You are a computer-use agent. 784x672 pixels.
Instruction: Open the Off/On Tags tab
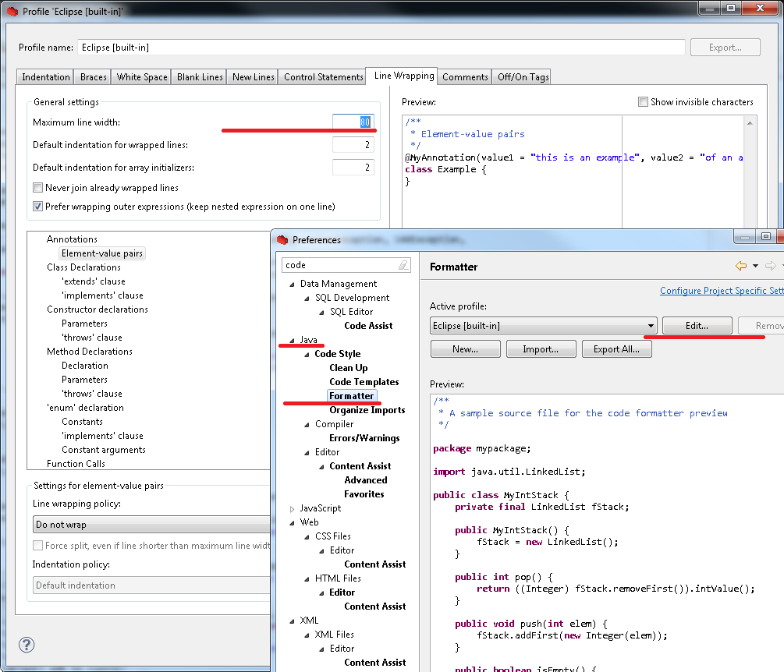[x=523, y=77]
